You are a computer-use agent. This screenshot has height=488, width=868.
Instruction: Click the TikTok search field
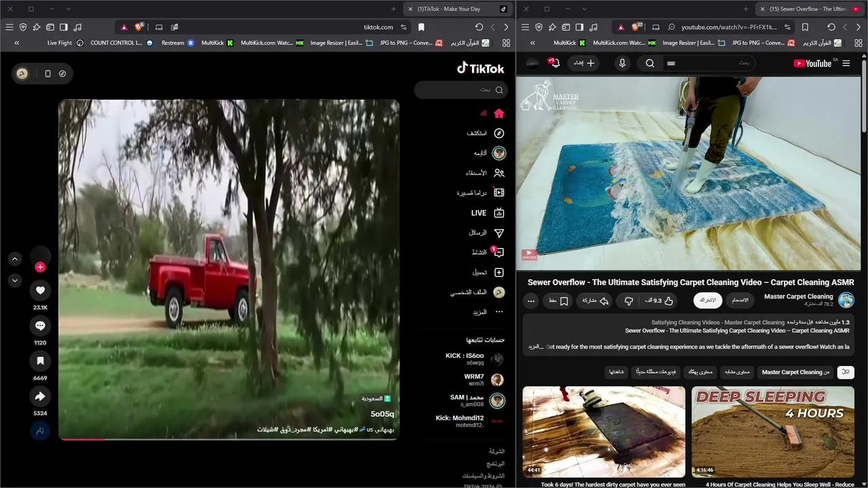pyautogui.click(x=461, y=89)
